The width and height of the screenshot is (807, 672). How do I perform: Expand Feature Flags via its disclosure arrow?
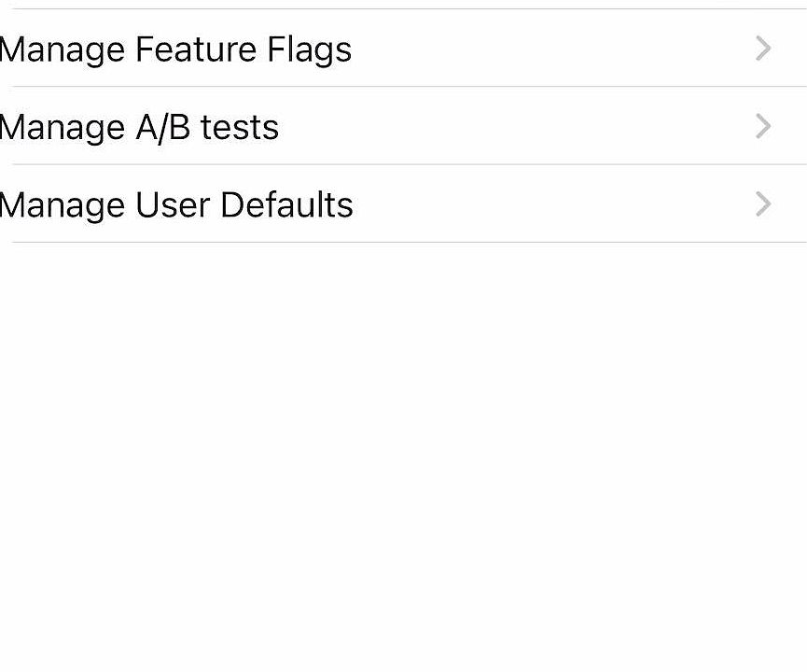tap(763, 49)
